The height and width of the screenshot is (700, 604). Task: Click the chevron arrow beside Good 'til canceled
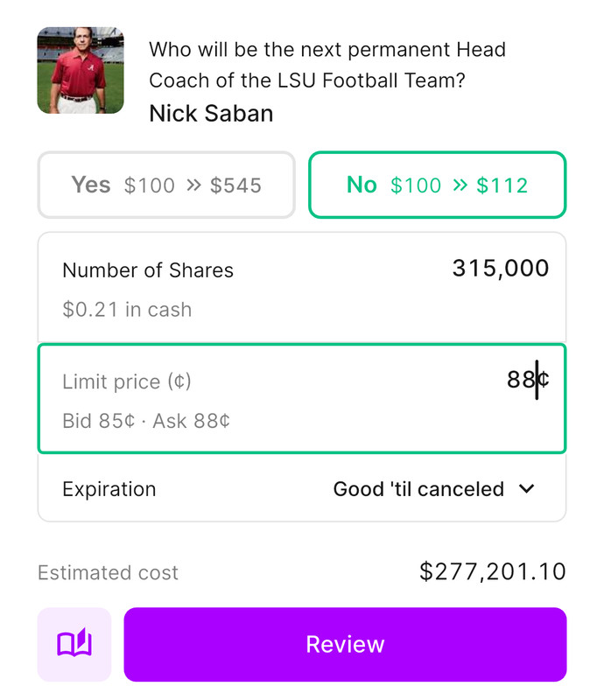(527, 489)
